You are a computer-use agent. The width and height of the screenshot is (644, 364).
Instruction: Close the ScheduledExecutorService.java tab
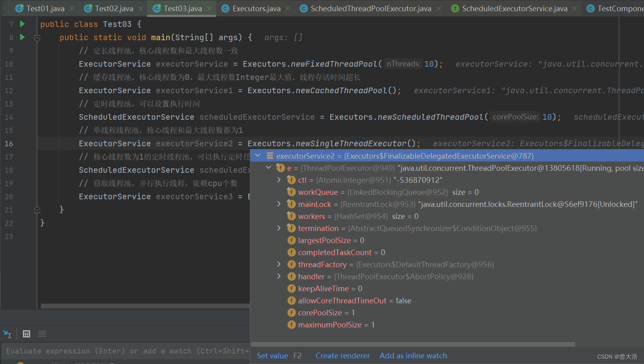click(x=574, y=8)
